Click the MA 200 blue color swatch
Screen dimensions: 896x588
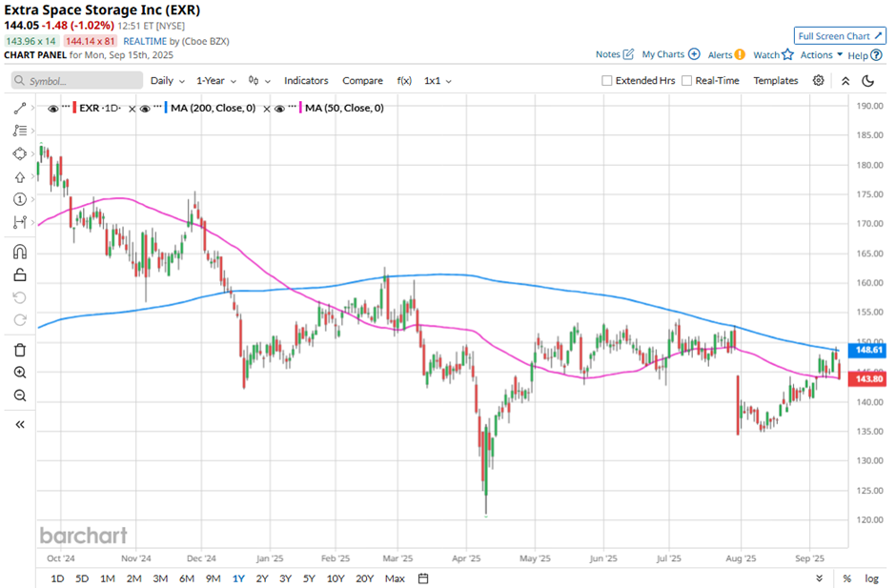(x=166, y=108)
